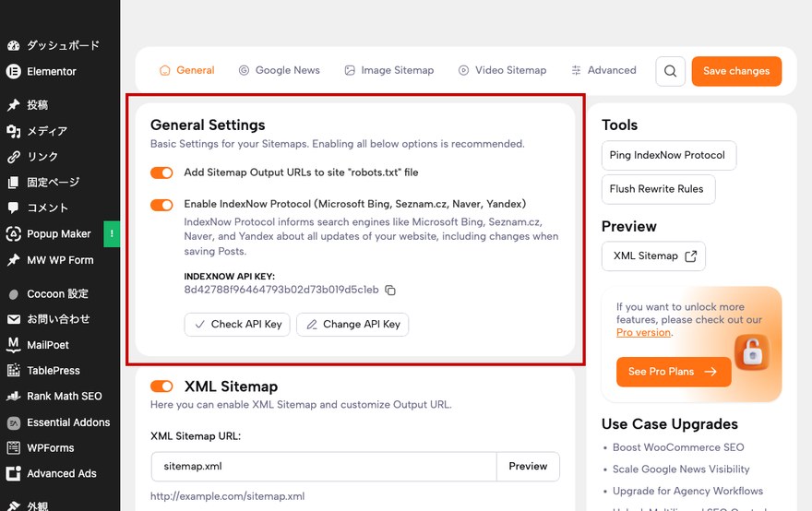Click Scale Google News Visibility item
The width and height of the screenshot is (812, 511).
[681, 469]
